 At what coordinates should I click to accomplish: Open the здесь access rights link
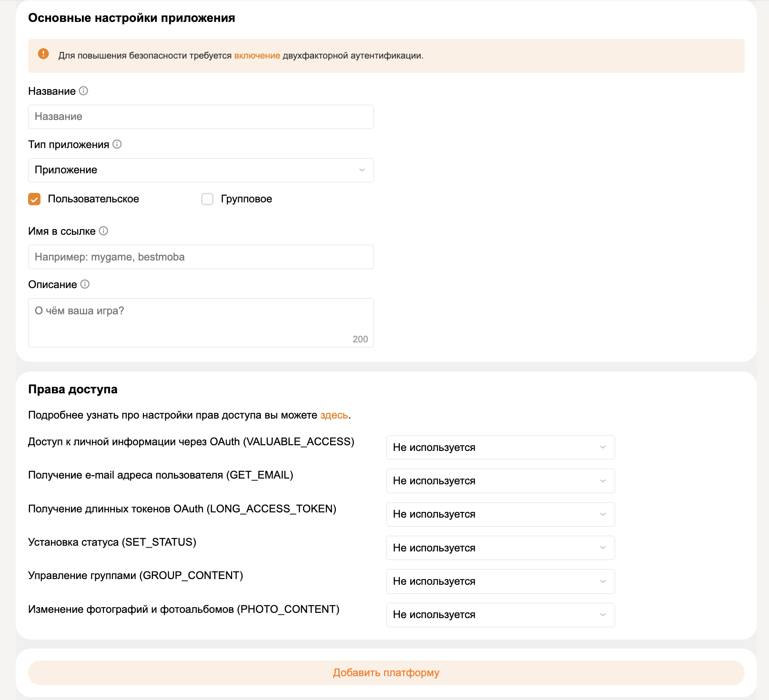click(x=334, y=415)
